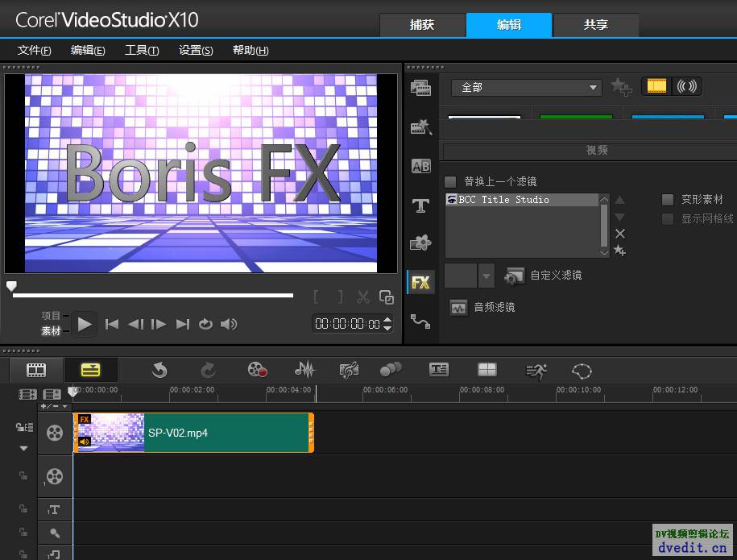Open 设置(S) menu
Image resolution: width=737 pixels, height=560 pixels.
click(196, 50)
